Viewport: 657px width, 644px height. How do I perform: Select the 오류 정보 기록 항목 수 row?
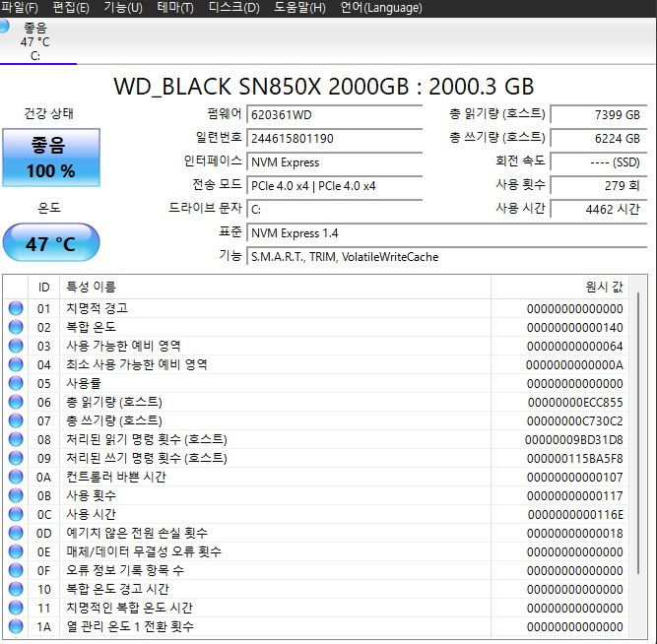pos(316,570)
